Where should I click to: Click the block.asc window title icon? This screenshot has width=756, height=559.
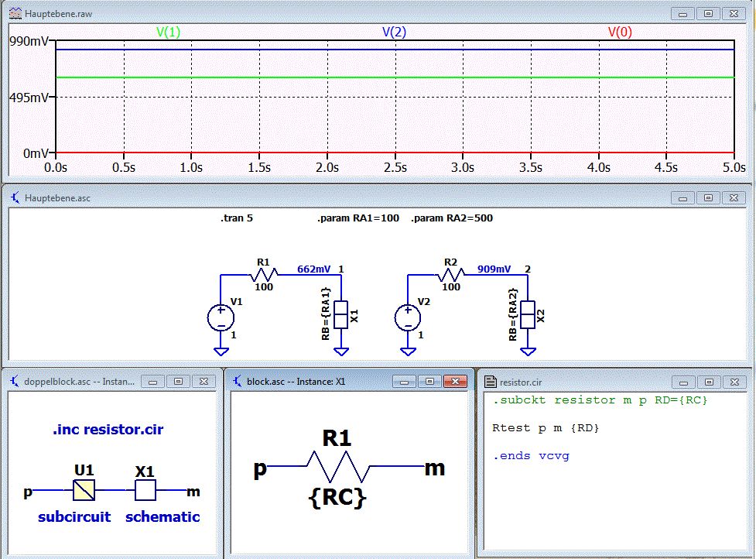(x=238, y=382)
